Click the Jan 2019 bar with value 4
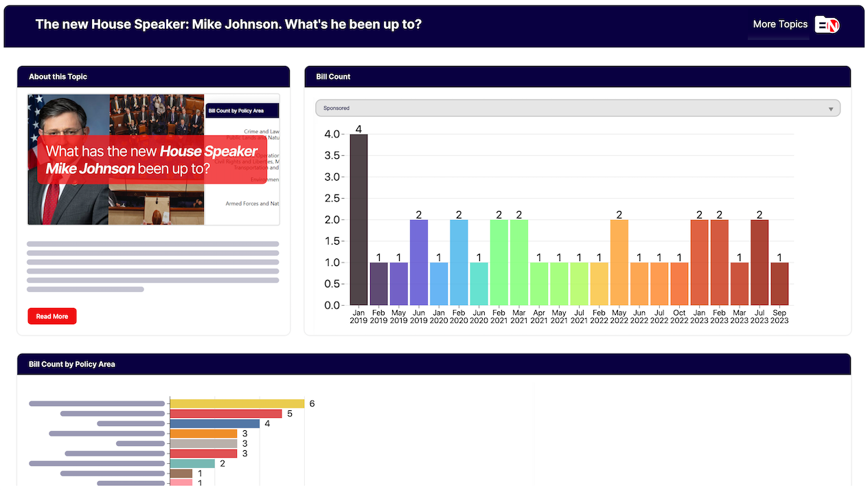Viewport: 868px width, 490px height. click(358, 219)
